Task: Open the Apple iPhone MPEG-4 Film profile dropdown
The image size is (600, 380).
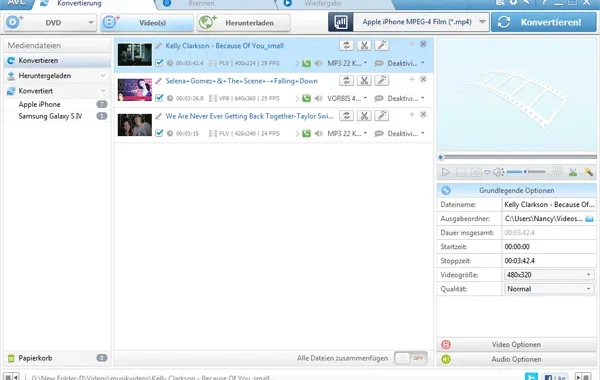Action: pos(421,22)
